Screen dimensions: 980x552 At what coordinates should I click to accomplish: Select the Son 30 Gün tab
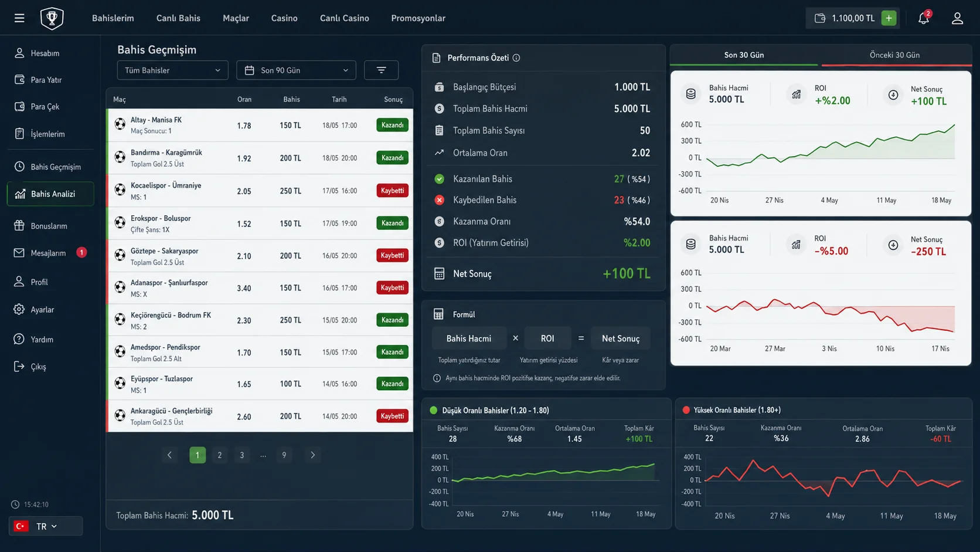pyautogui.click(x=744, y=55)
